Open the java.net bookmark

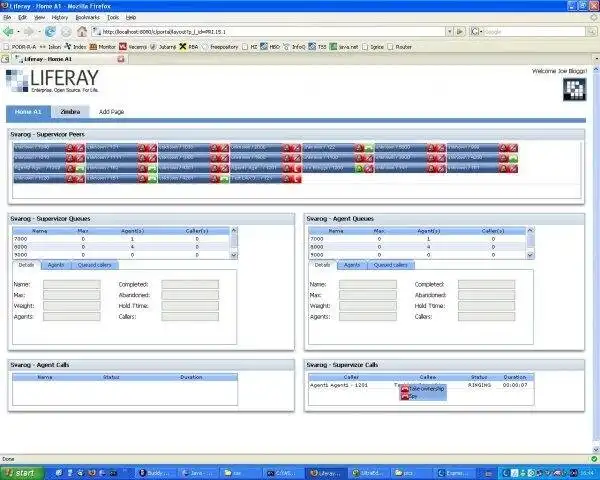tap(344, 47)
